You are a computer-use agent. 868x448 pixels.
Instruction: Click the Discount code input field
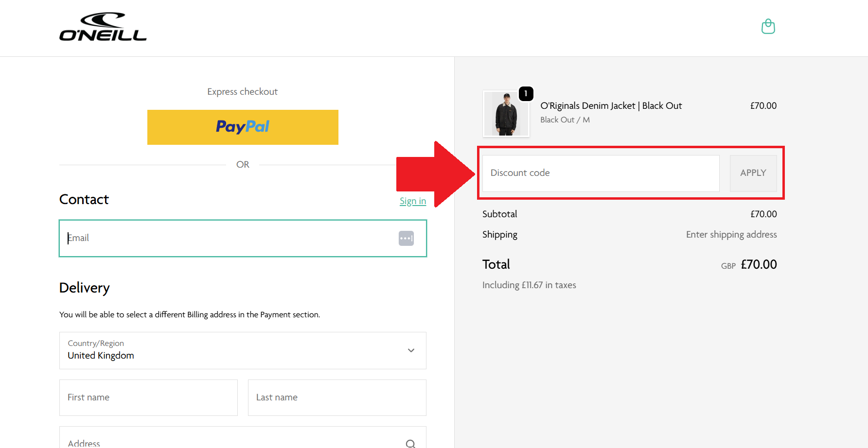tap(600, 173)
